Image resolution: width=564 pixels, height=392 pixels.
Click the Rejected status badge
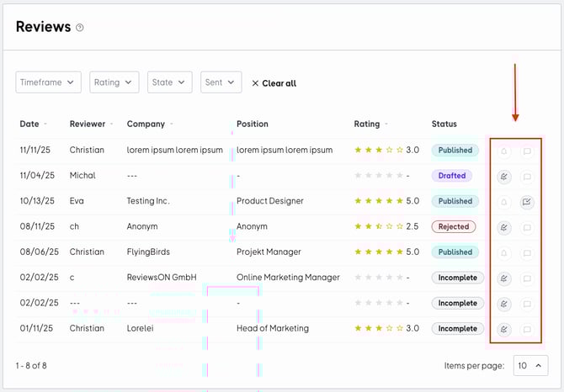tap(454, 227)
